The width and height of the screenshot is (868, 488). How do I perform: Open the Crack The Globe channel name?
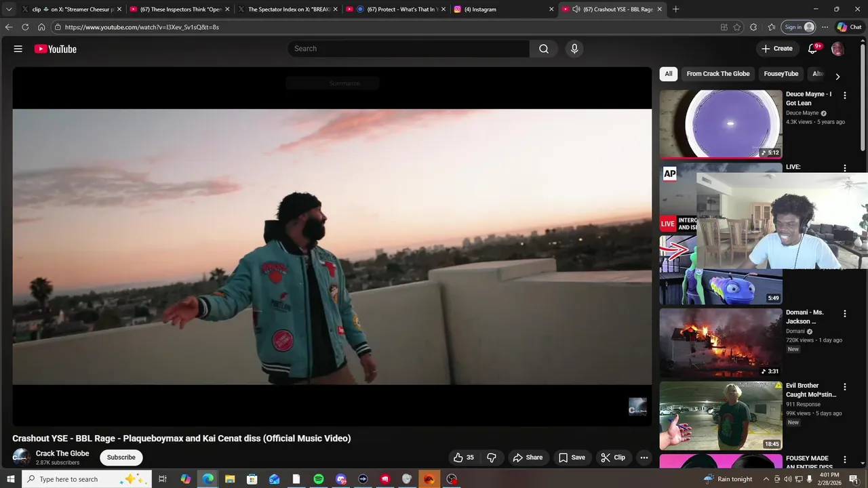point(62,453)
